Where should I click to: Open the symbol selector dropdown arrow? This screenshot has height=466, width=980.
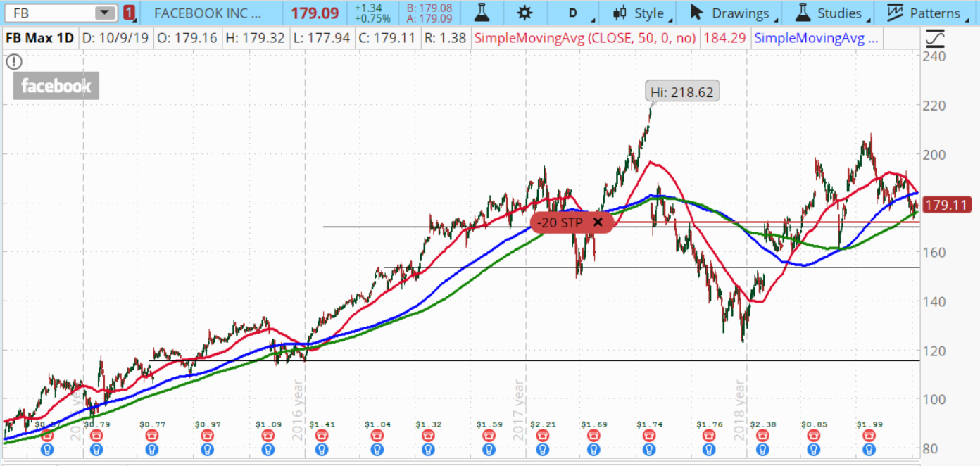(105, 13)
